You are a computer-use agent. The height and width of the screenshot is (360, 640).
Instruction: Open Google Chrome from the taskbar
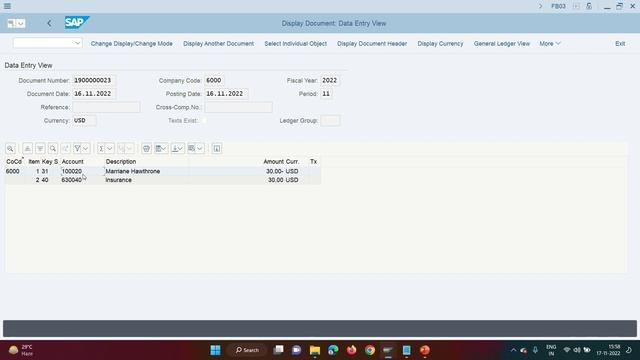coord(370,350)
